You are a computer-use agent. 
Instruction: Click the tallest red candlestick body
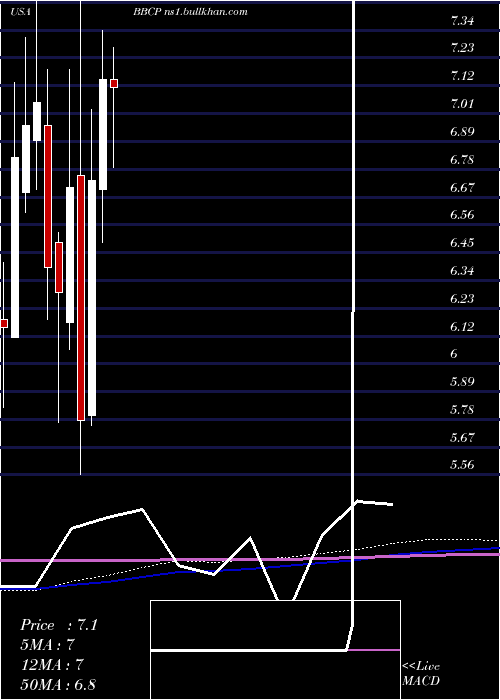[81, 298]
